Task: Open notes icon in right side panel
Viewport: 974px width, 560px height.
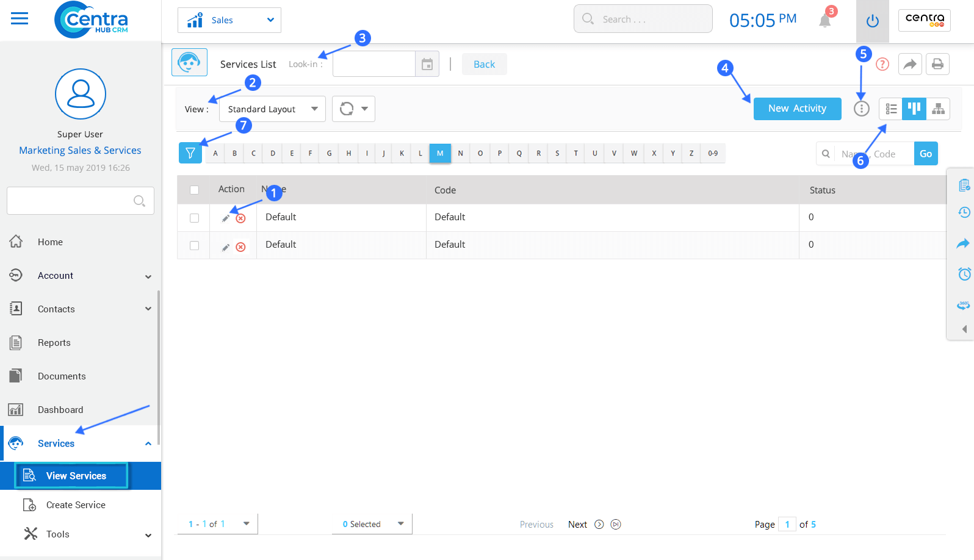Action: (964, 185)
